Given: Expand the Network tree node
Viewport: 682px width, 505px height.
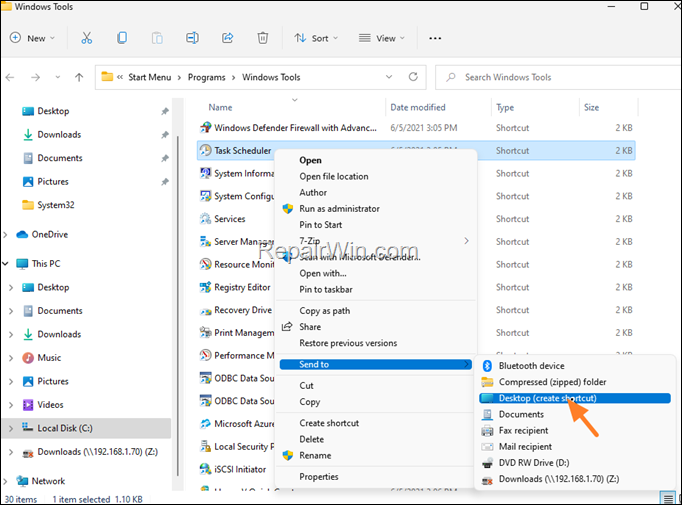Looking at the screenshot, I should [5, 482].
